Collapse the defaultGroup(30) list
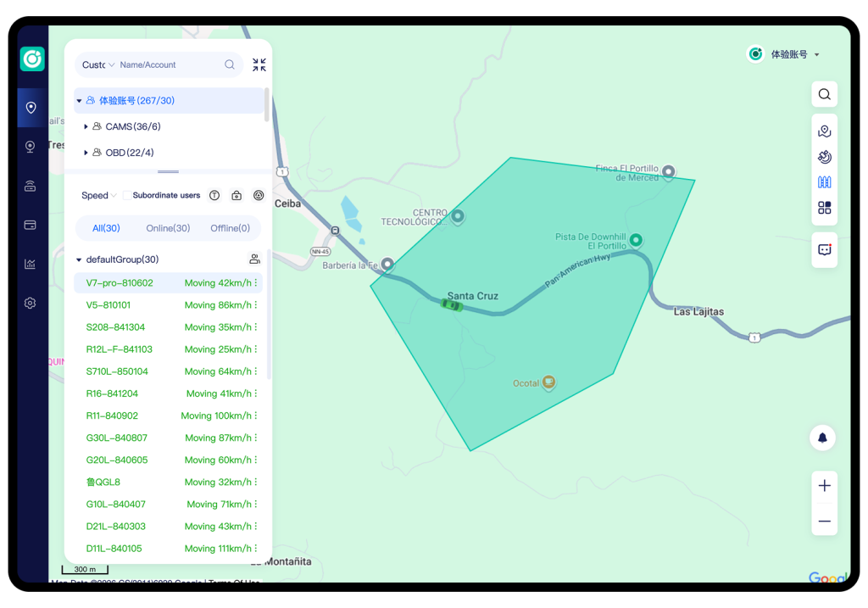 (80, 260)
